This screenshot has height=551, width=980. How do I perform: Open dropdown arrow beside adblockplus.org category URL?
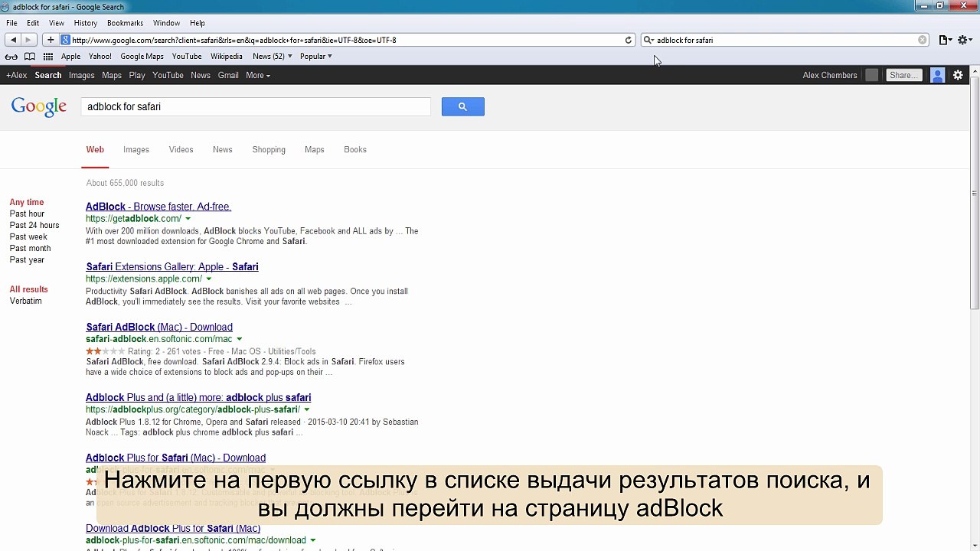307,409
